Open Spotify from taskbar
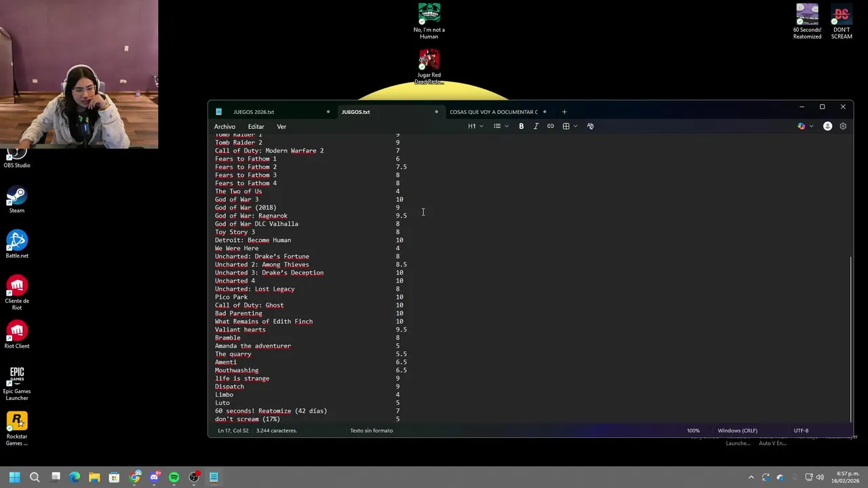Viewport: 868px width, 488px height. pos(174,477)
